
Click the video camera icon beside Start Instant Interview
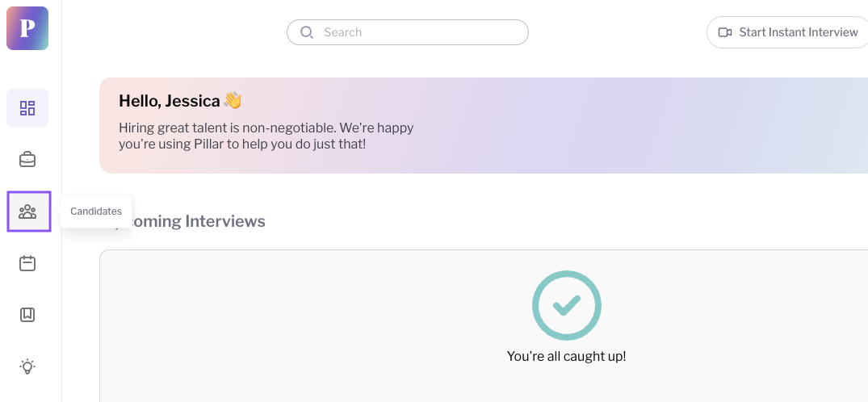725,32
